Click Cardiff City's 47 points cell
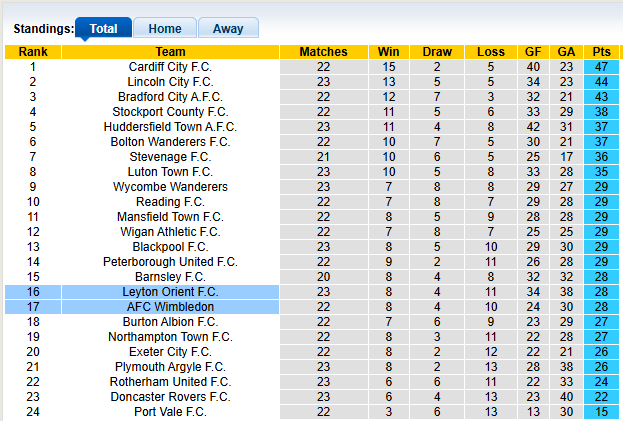623x421 pixels. (x=602, y=67)
